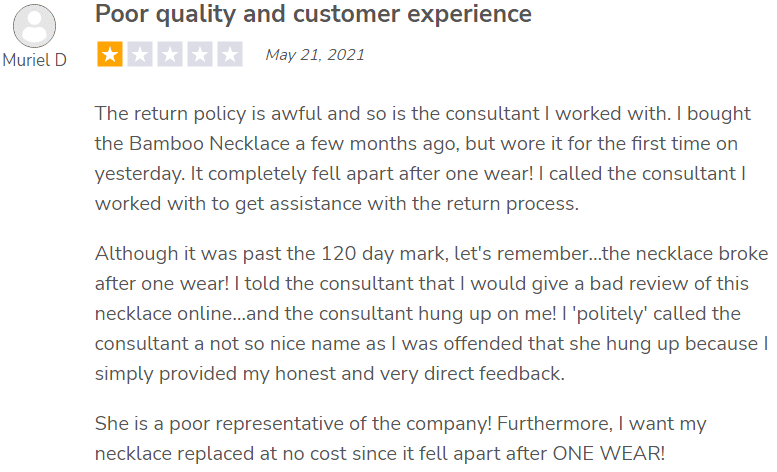The height and width of the screenshot is (472, 777).
Task: Click the words 'Bamboo Necklace' in the review
Action: pyautogui.click(x=209, y=144)
